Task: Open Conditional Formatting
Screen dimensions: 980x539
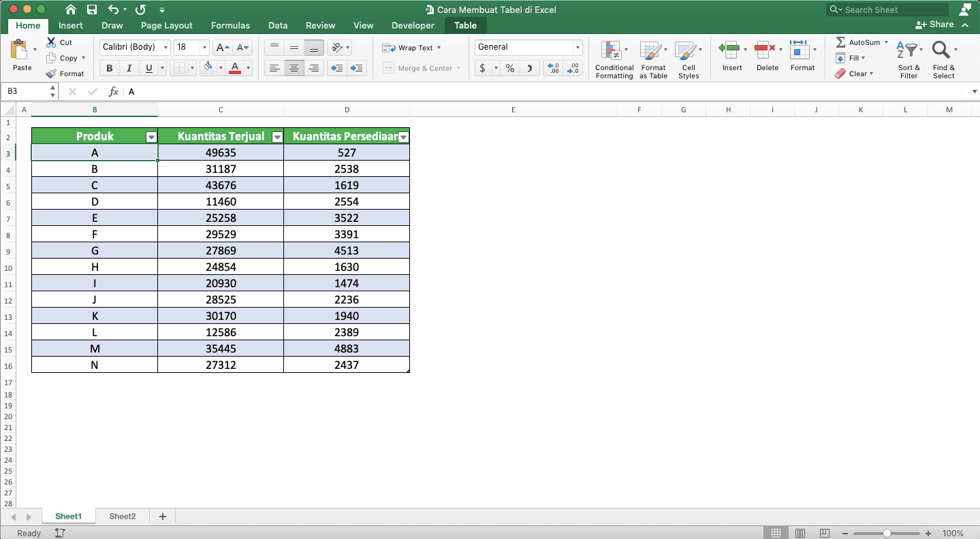Action: (x=614, y=60)
